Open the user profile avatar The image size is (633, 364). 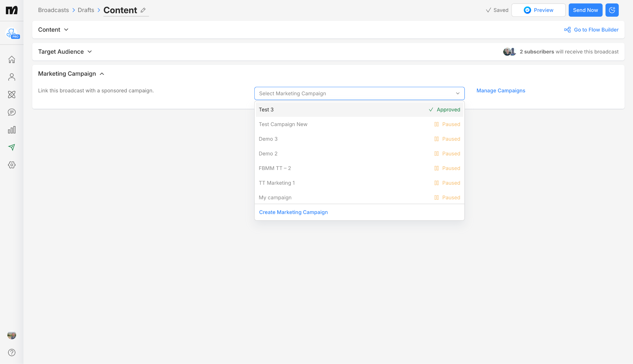click(12, 335)
